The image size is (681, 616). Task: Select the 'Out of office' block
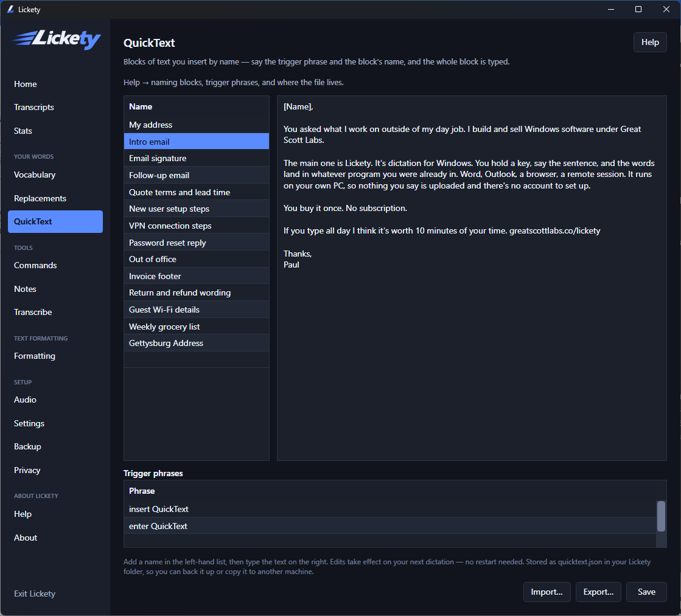click(x=197, y=259)
